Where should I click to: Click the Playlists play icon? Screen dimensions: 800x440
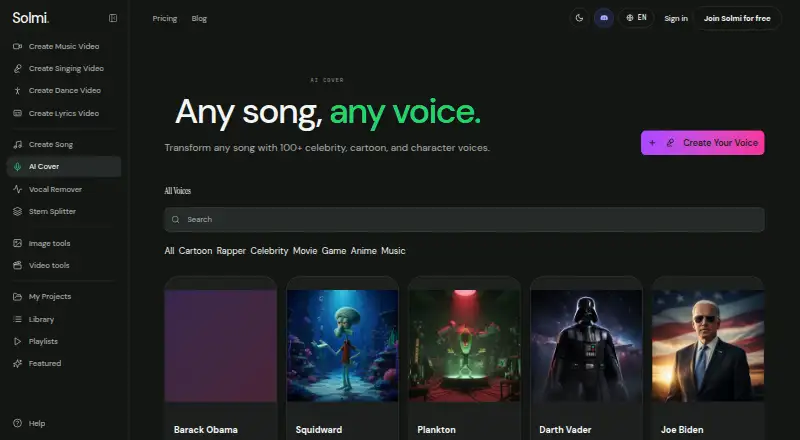click(17, 341)
